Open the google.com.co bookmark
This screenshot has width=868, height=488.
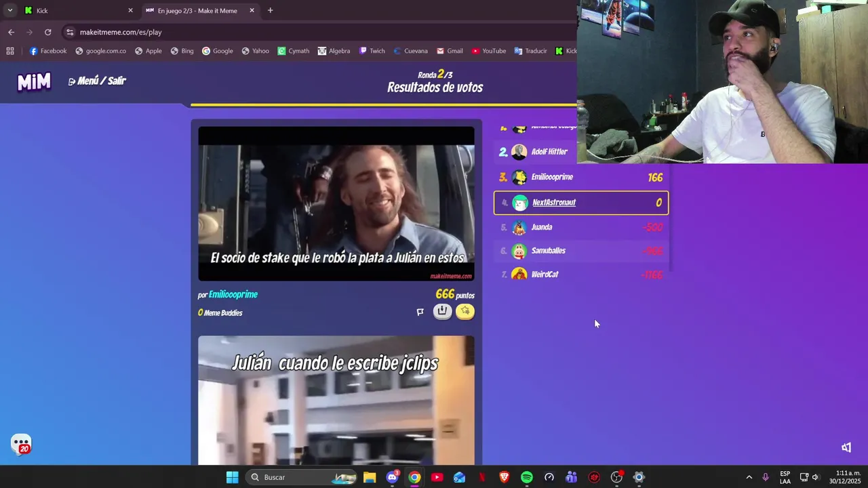click(100, 51)
